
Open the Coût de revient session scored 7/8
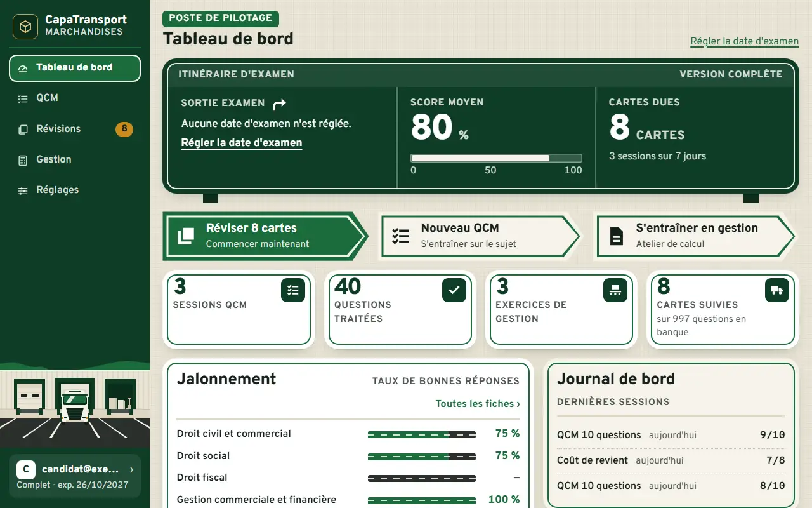[x=671, y=460]
